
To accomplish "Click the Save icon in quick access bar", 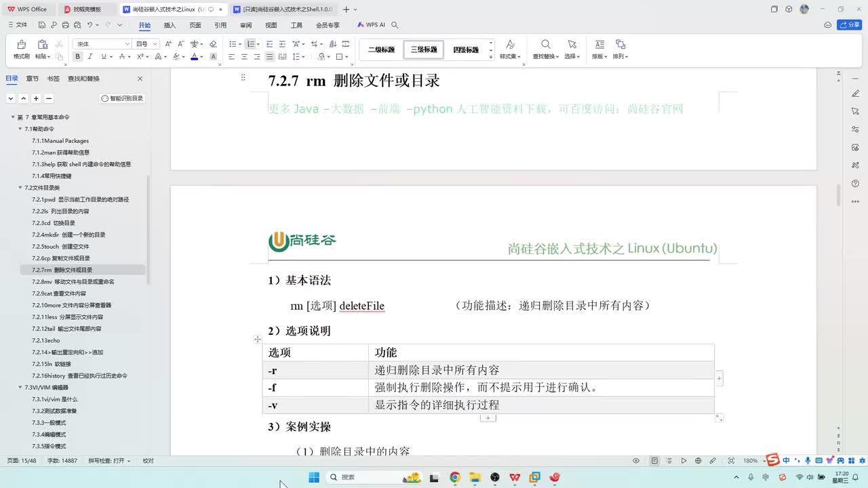I will tap(42, 25).
